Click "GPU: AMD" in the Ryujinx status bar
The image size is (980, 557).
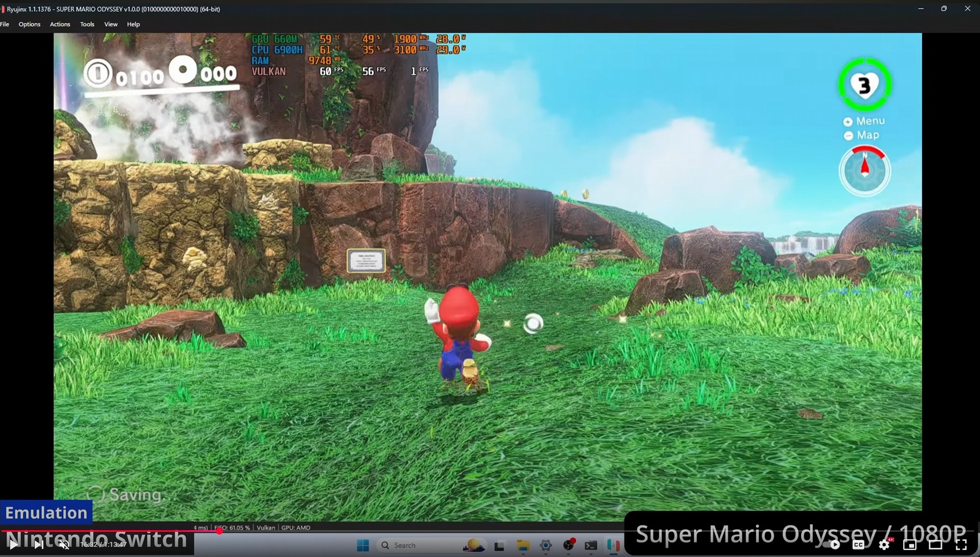(x=296, y=528)
